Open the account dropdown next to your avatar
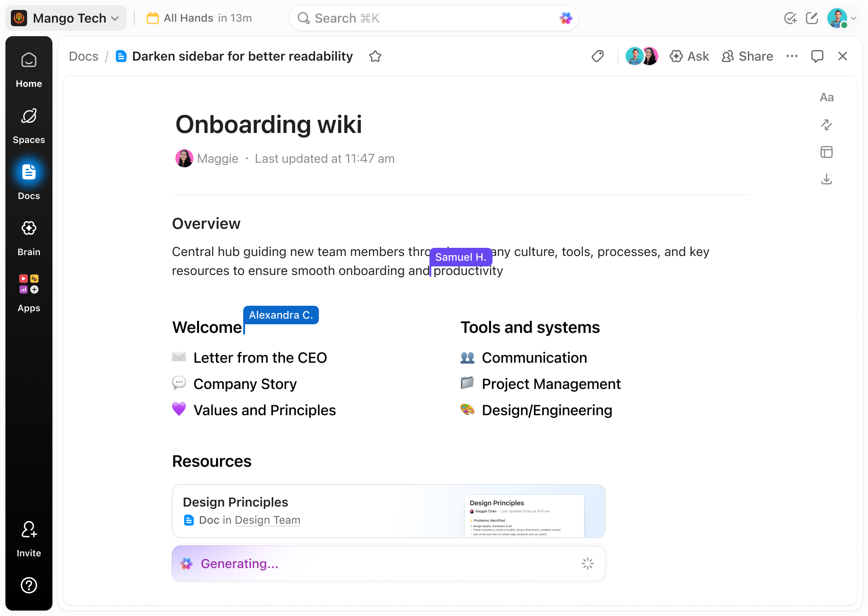Viewport: 868px width, 616px height. 854,18
